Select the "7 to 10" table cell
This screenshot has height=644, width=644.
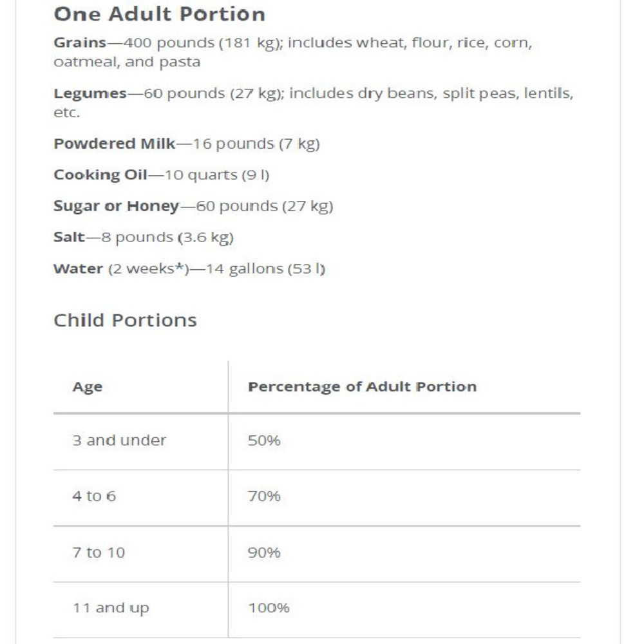[x=99, y=553]
